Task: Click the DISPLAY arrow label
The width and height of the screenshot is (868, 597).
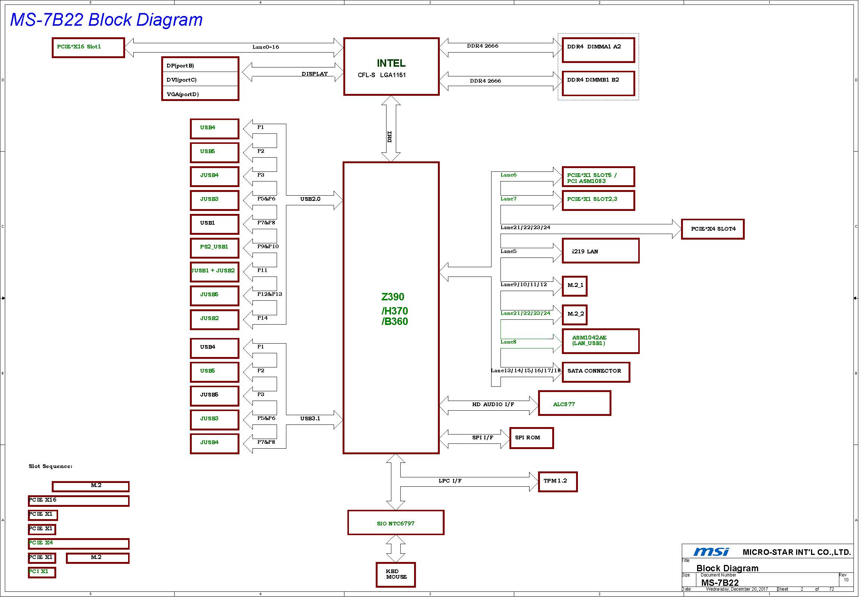Action: click(315, 74)
